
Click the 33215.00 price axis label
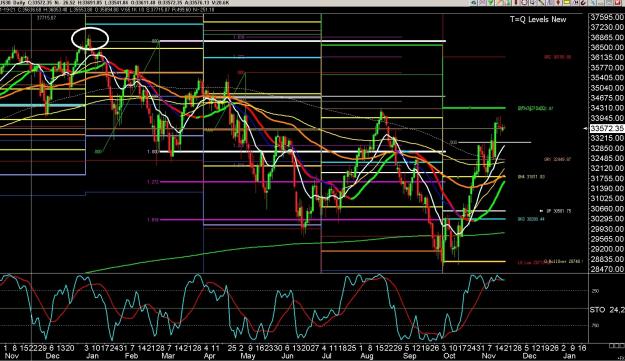(x=607, y=138)
